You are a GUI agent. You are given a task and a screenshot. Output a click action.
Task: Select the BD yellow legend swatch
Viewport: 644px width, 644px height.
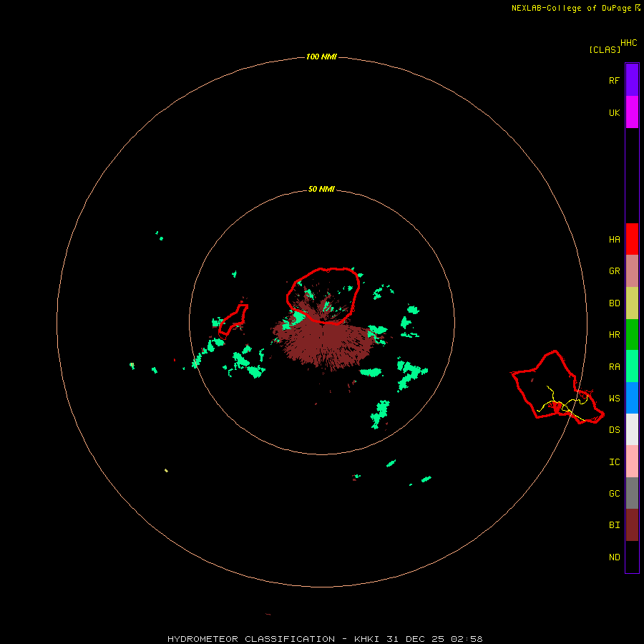pyautogui.click(x=632, y=303)
